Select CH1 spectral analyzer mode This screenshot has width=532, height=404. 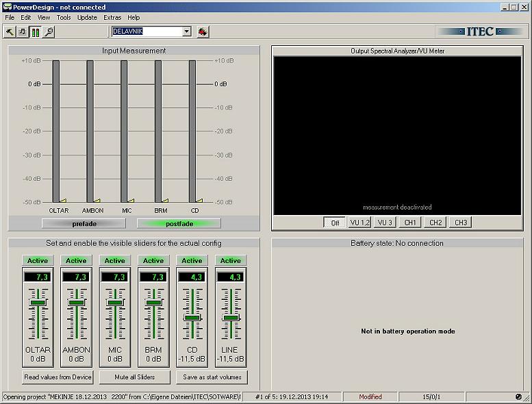click(410, 223)
